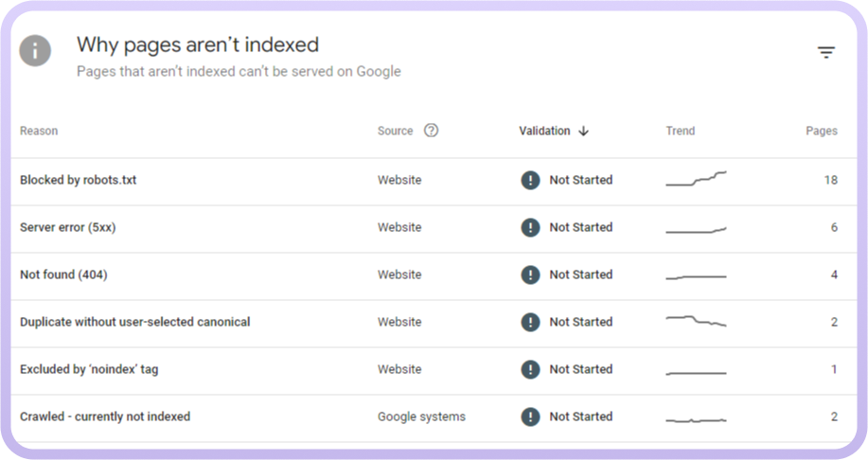
Task: Open the filter rows icon
Action: (826, 53)
